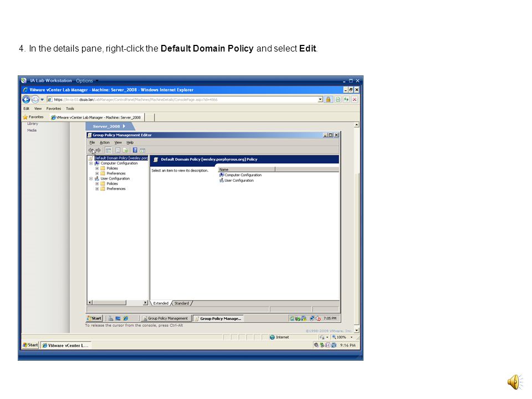Click the Group Policy Manage... taskbar button
The height and width of the screenshot is (399, 532).
[218, 319]
